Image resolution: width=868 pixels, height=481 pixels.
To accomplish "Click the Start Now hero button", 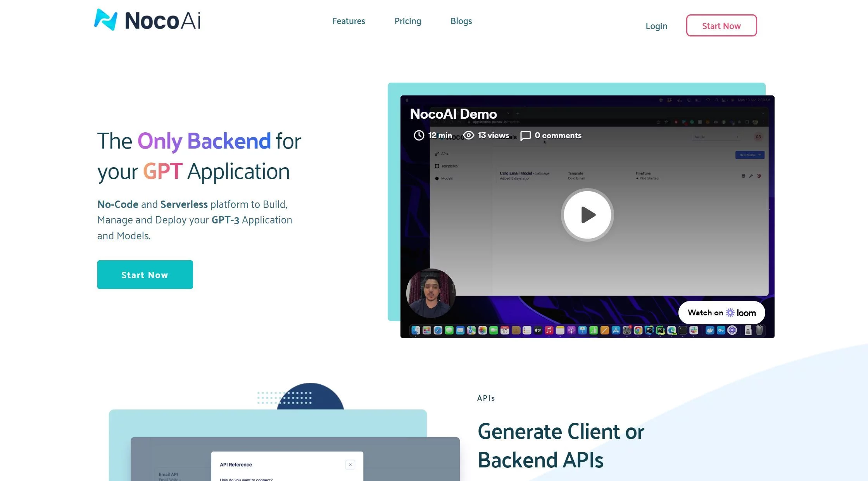I will pyautogui.click(x=144, y=274).
